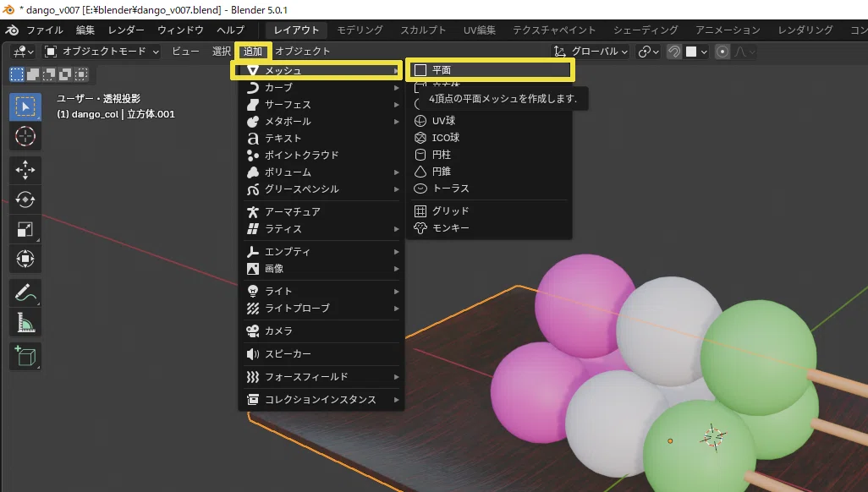Screen dimensions: 868x492
Task: Expand the 画像 submenu
Action: click(321, 269)
